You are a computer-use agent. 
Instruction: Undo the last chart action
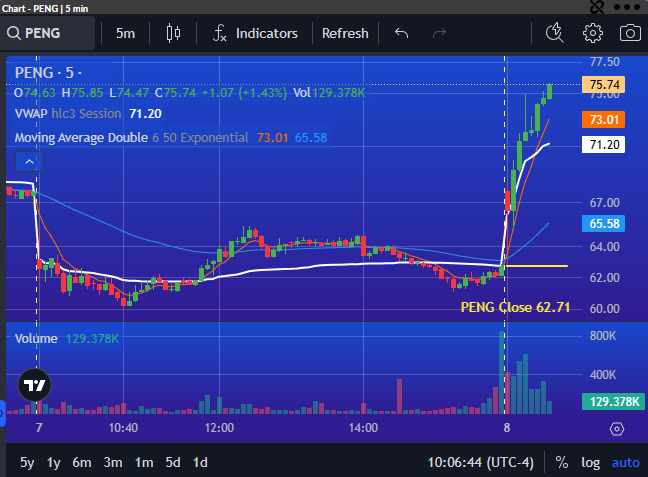pos(401,33)
